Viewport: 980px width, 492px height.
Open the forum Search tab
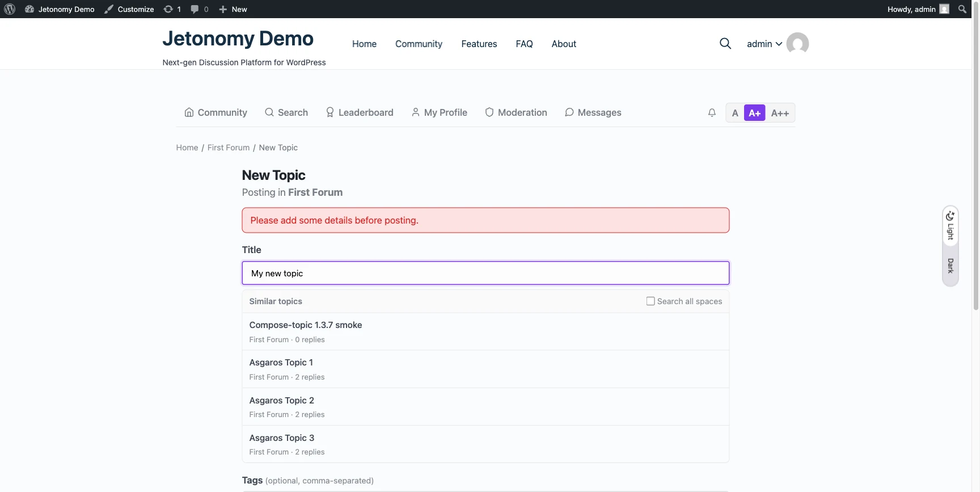286,112
